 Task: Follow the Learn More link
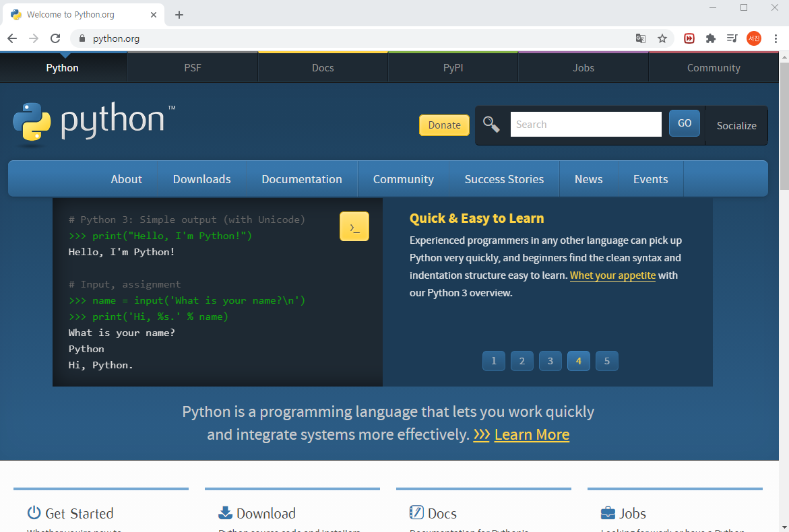click(x=532, y=434)
